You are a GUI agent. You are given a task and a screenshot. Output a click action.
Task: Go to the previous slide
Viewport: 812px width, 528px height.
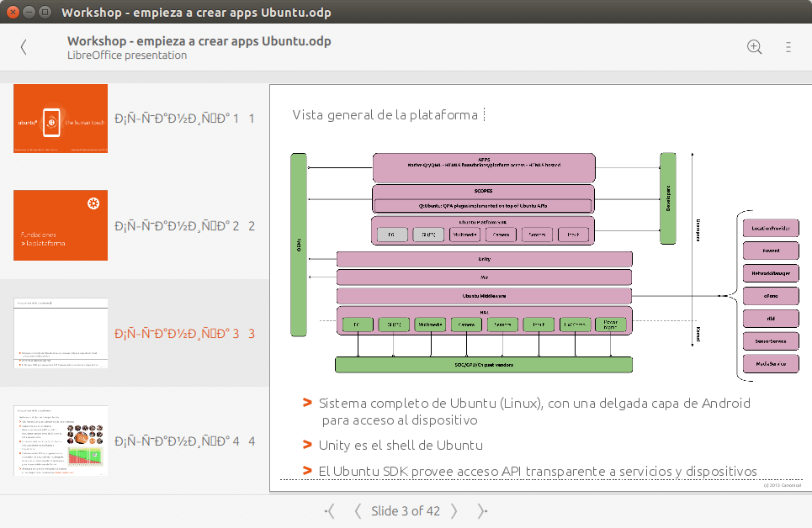point(358,510)
